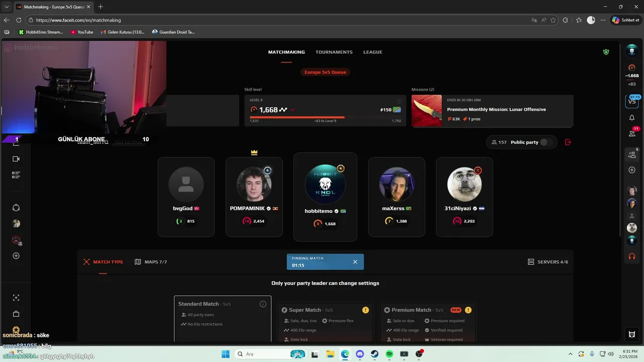
Task: Open the briefcase inventory icon in left sidebar
Action: tap(16, 314)
